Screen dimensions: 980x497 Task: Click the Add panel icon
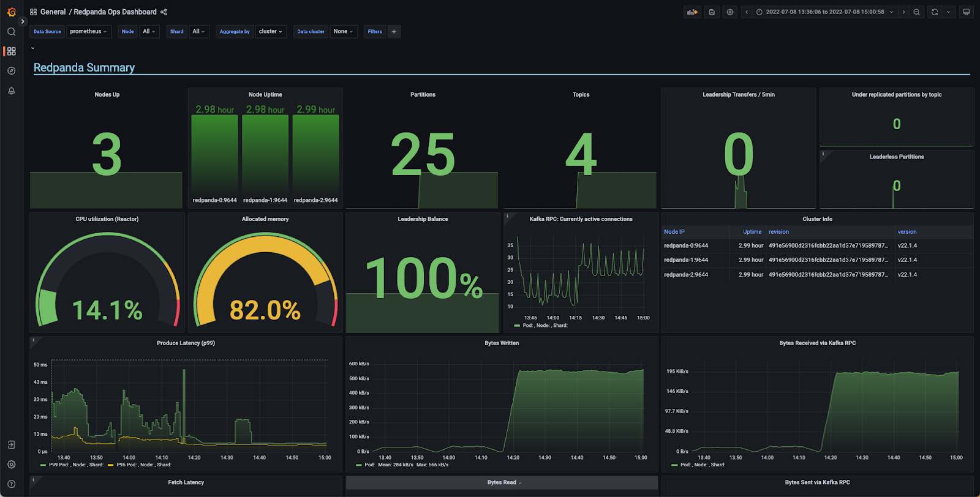[692, 12]
